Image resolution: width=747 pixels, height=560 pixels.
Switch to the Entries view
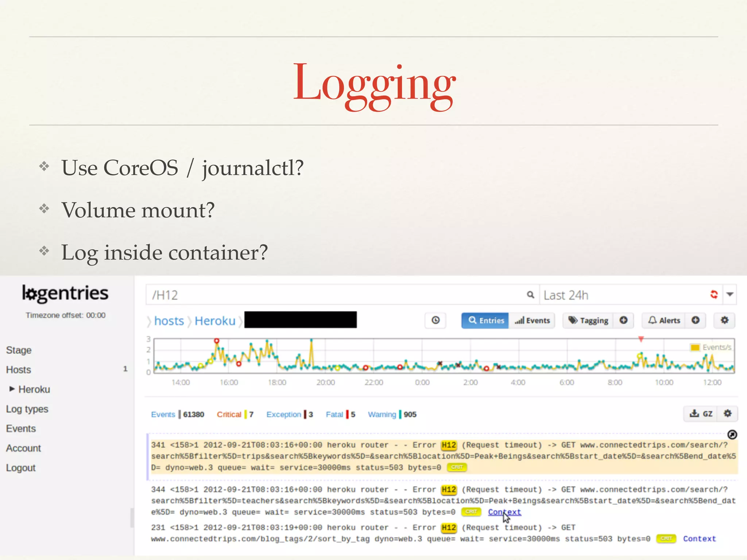click(x=485, y=320)
